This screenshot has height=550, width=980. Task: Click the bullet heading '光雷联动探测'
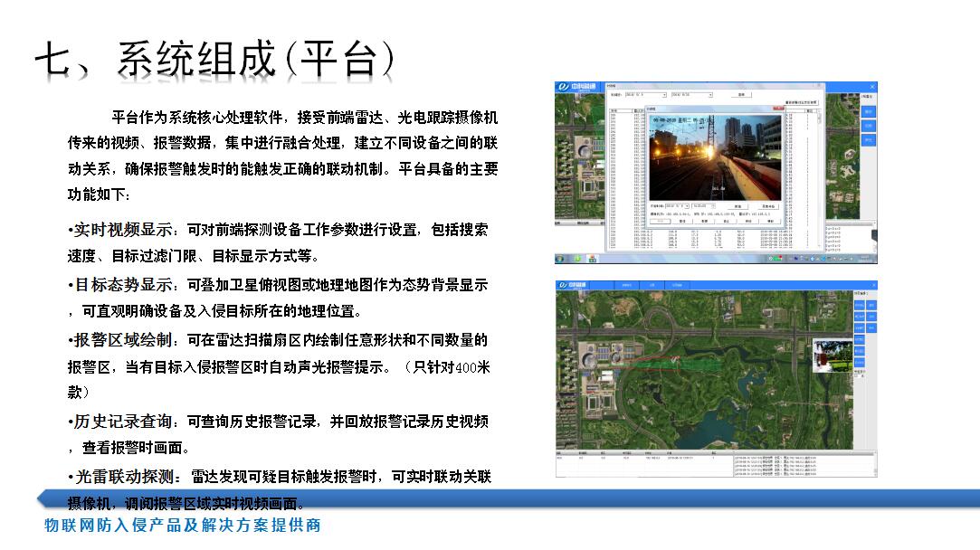pos(124,476)
